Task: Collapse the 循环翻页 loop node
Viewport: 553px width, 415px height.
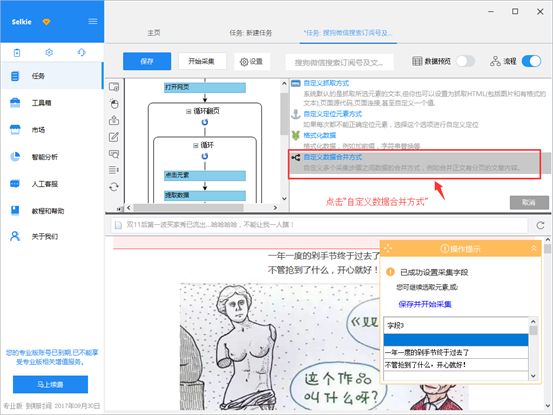Action: (x=188, y=111)
